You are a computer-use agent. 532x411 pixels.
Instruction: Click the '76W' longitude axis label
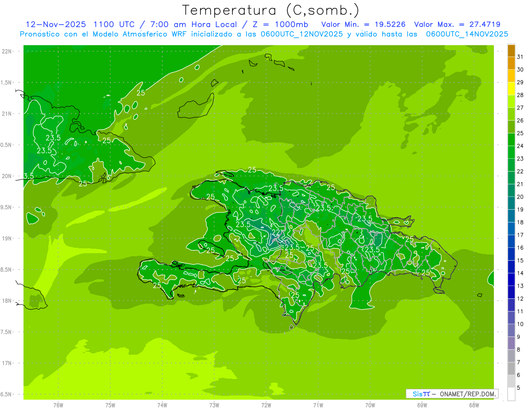tap(58, 405)
